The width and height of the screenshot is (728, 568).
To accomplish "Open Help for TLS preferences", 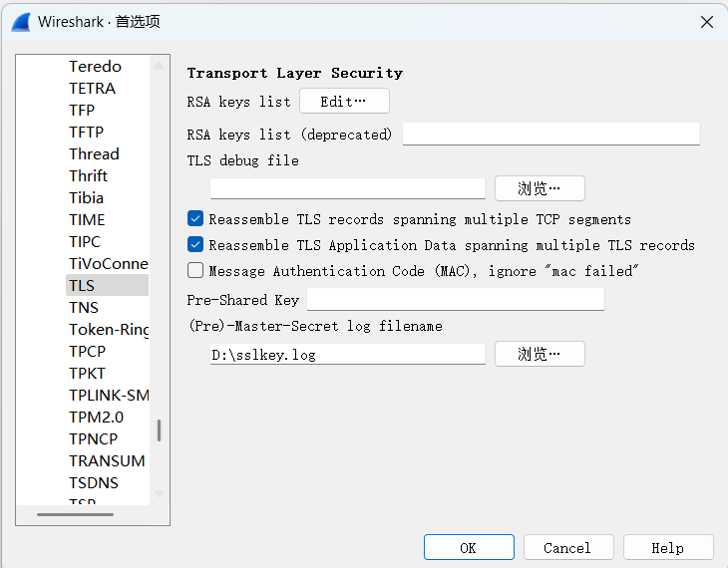I will tap(668, 548).
